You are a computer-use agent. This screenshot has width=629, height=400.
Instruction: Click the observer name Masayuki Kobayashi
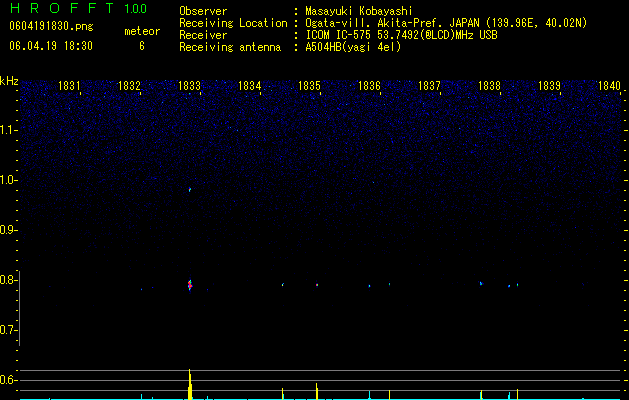[x=359, y=11]
